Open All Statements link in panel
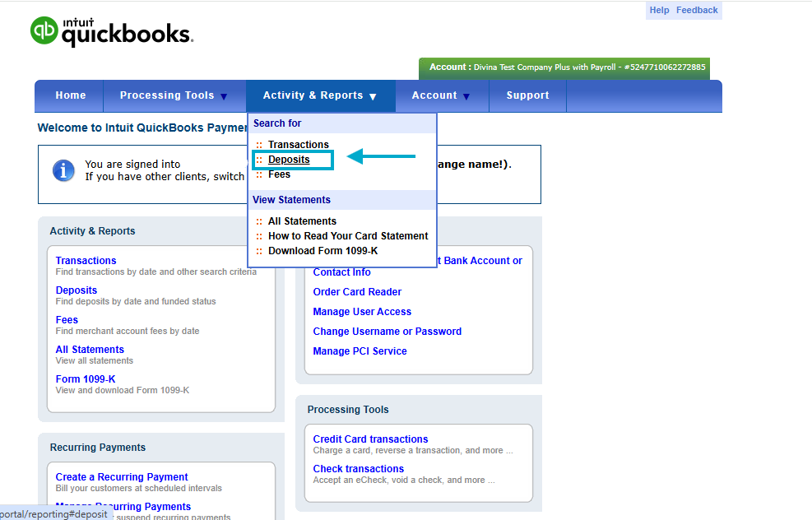This screenshot has width=812, height=520. 90,349
